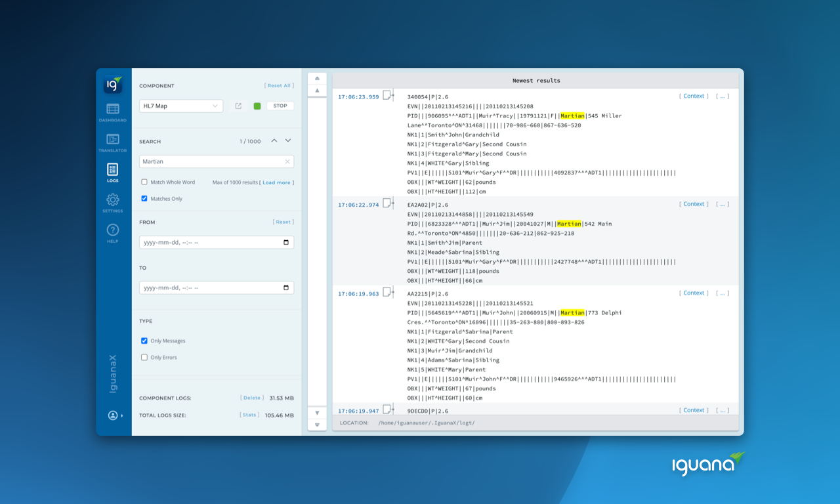Enable Match Whole Word checkbox
This screenshot has width=840, height=504.
144,182
